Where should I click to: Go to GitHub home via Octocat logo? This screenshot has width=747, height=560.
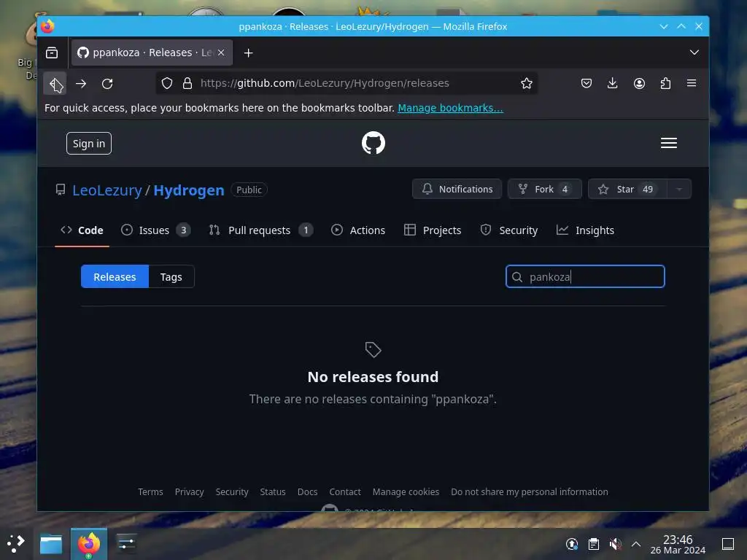[x=373, y=143]
